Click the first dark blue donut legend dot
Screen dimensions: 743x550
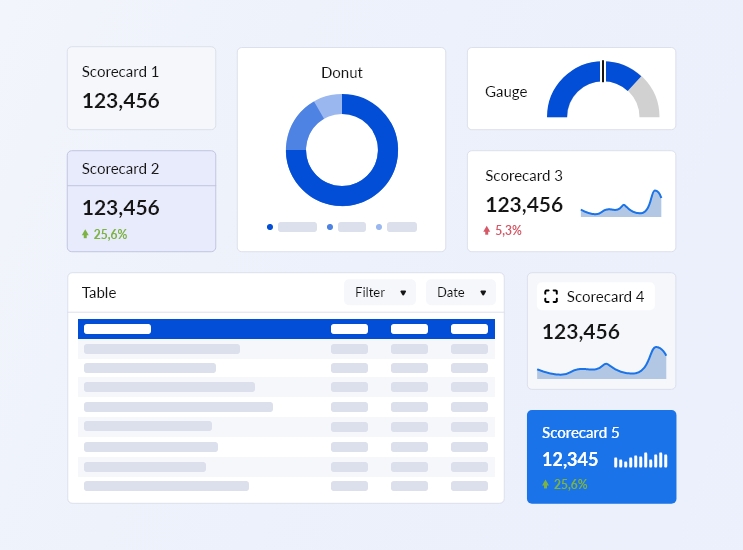click(x=270, y=227)
